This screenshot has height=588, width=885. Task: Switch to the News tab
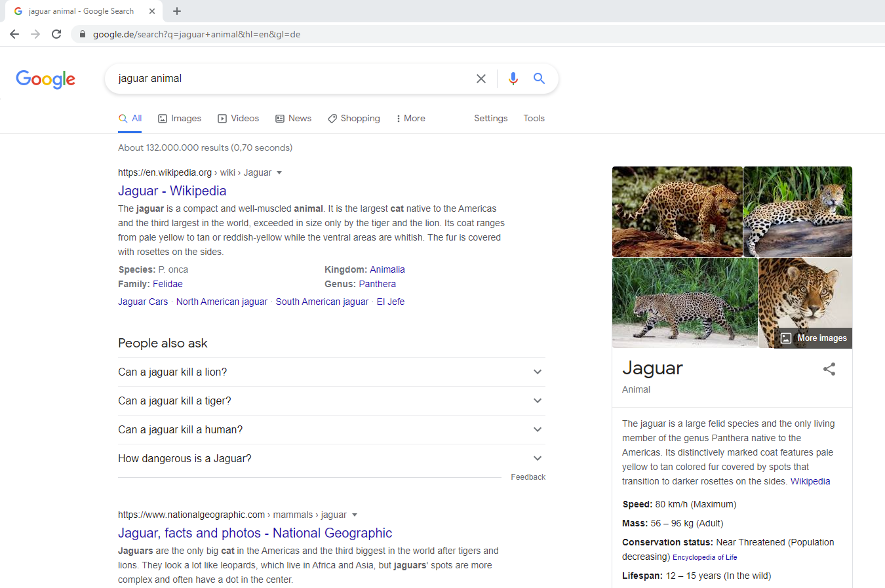[x=293, y=119]
